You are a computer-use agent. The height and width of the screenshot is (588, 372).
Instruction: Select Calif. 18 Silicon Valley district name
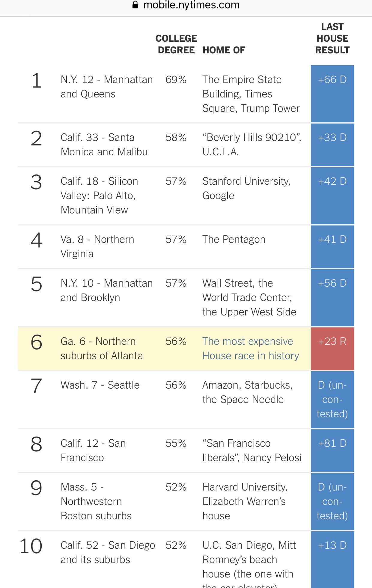[x=99, y=196]
